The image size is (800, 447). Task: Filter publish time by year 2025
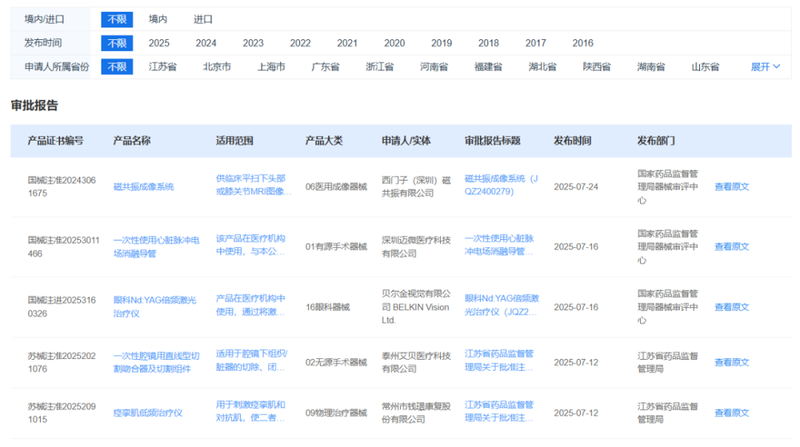pyautogui.click(x=159, y=43)
